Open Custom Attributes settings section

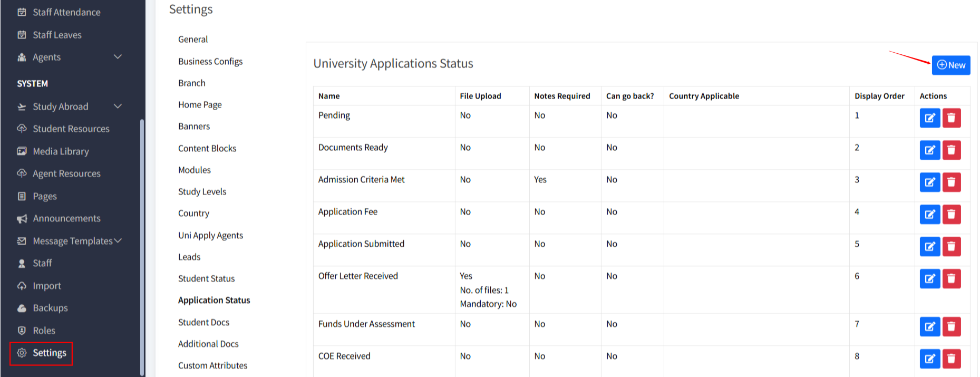(x=212, y=365)
